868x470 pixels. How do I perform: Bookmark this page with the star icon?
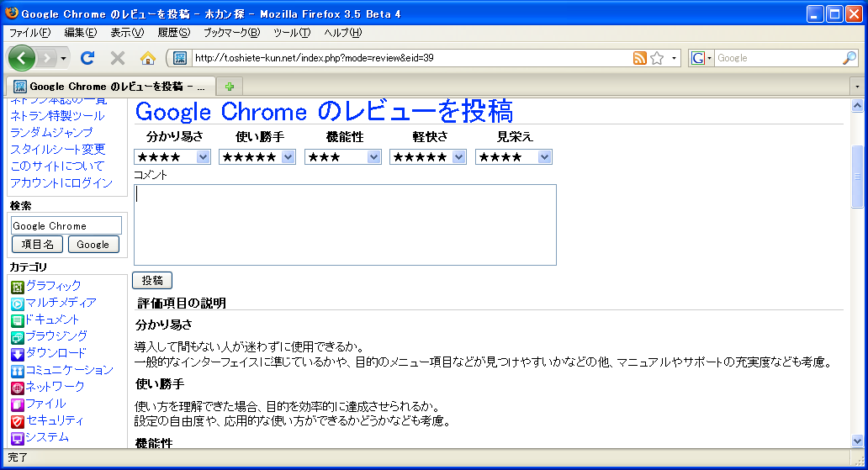pyautogui.click(x=657, y=58)
